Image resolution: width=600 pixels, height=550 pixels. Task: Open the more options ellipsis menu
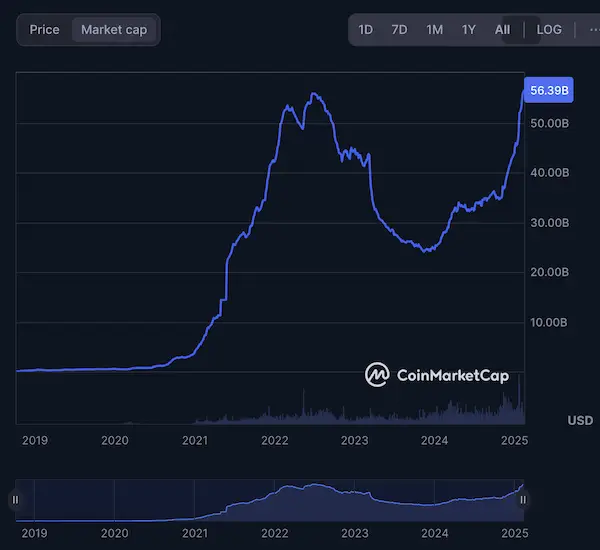click(x=594, y=30)
